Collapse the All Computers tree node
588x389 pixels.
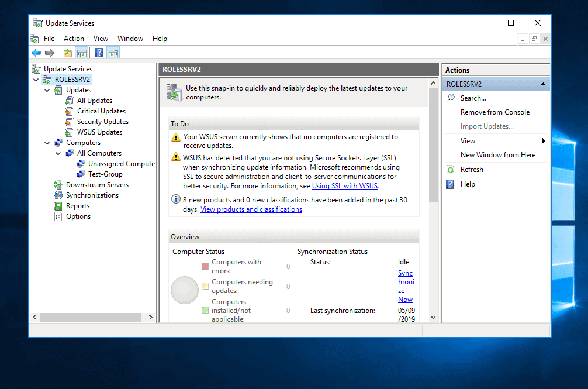coord(58,153)
